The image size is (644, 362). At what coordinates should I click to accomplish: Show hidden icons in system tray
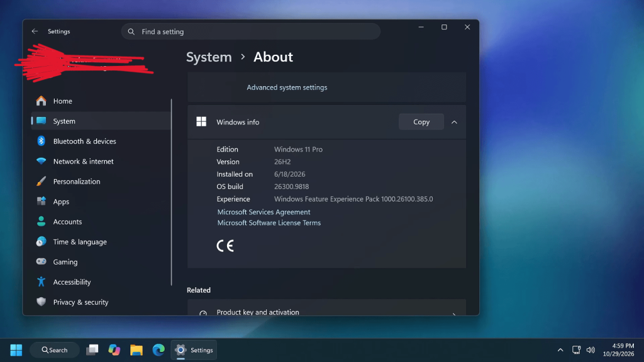pos(560,349)
